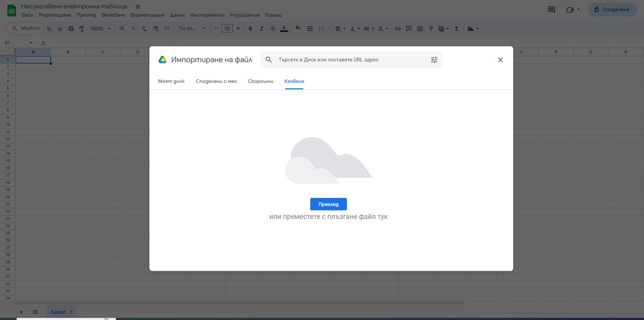Increase font size with the plus button
The height and width of the screenshot is (320, 644).
pyautogui.click(x=238, y=29)
